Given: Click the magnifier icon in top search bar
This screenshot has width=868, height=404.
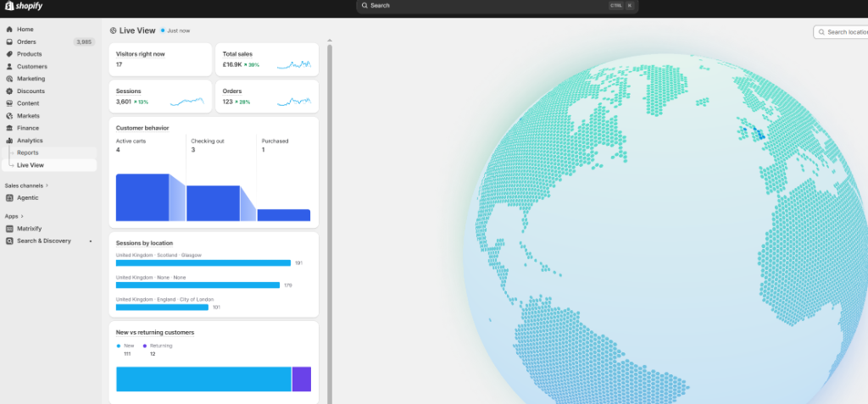Looking at the screenshot, I should [364, 6].
